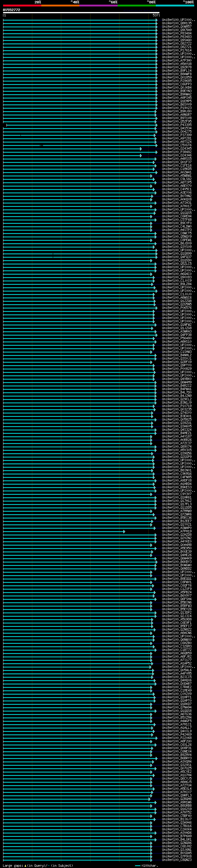Open hit UniRef100_P83484
197x868 pixels.
tap(176, 33)
